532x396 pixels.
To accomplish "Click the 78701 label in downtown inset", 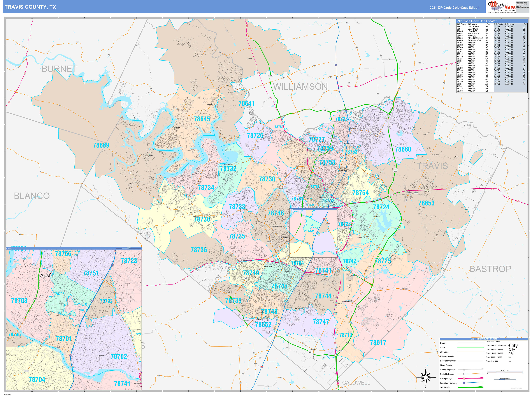I will tap(64, 338).
